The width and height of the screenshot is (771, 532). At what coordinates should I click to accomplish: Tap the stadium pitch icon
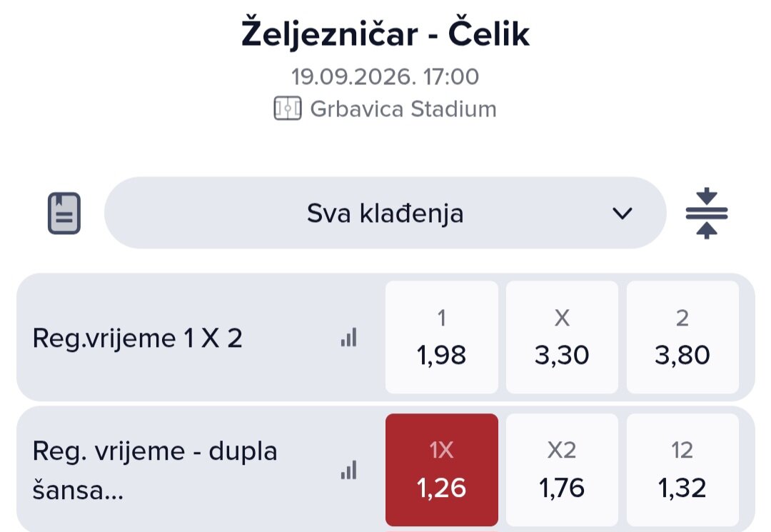point(287,109)
